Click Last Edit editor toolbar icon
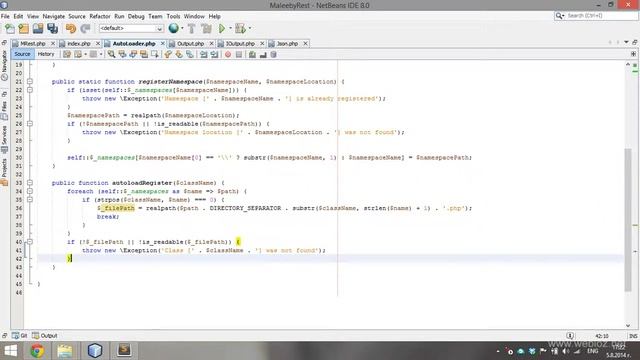This screenshot has height=360, width=640. pos(67,54)
